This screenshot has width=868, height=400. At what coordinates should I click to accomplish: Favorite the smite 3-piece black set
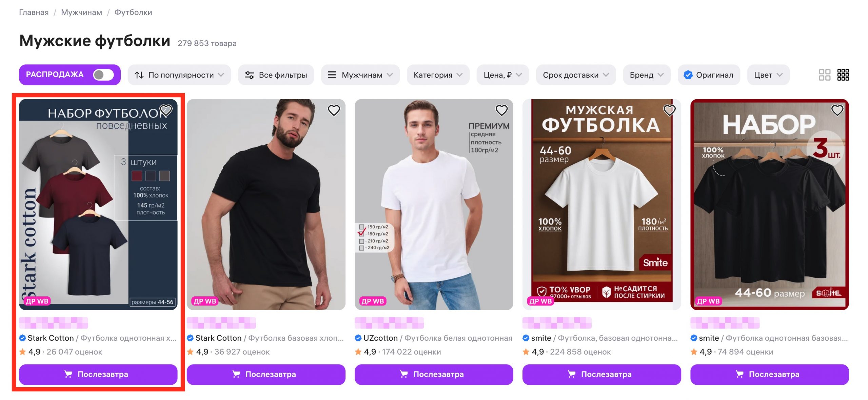pos(837,110)
